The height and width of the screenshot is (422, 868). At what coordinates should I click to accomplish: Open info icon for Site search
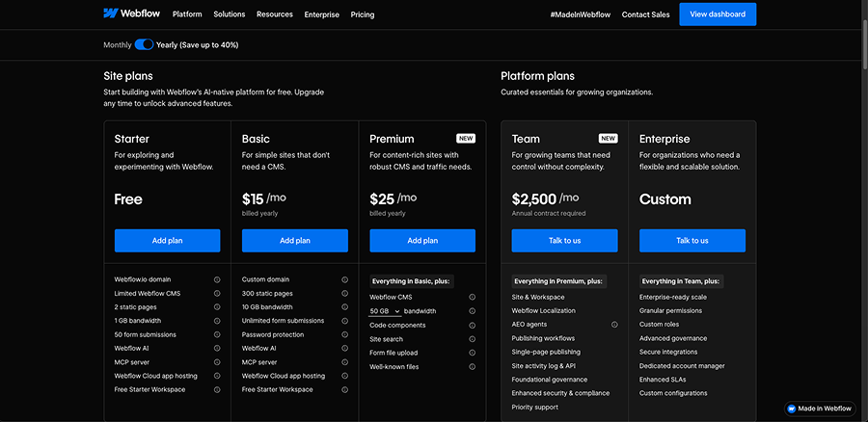coord(473,339)
